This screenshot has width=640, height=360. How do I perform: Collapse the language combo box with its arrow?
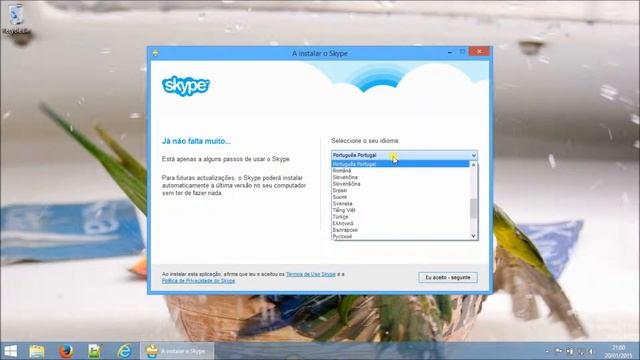[x=473, y=156]
